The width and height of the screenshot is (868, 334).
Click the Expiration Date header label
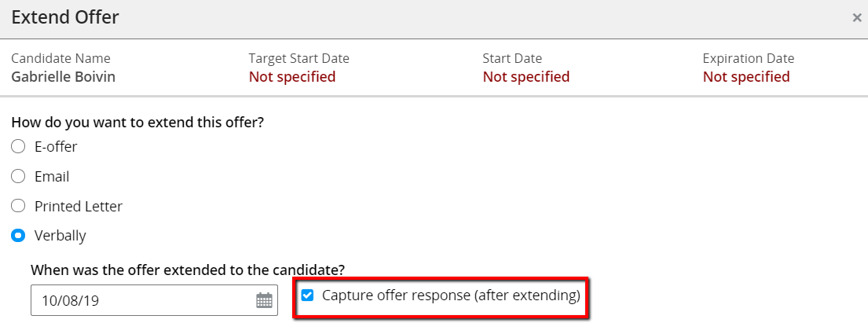click(x=749, y=58)
